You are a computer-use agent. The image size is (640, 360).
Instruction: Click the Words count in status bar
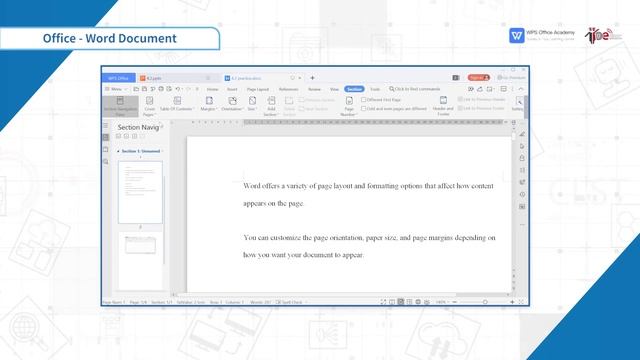click(x=260, y=302)
